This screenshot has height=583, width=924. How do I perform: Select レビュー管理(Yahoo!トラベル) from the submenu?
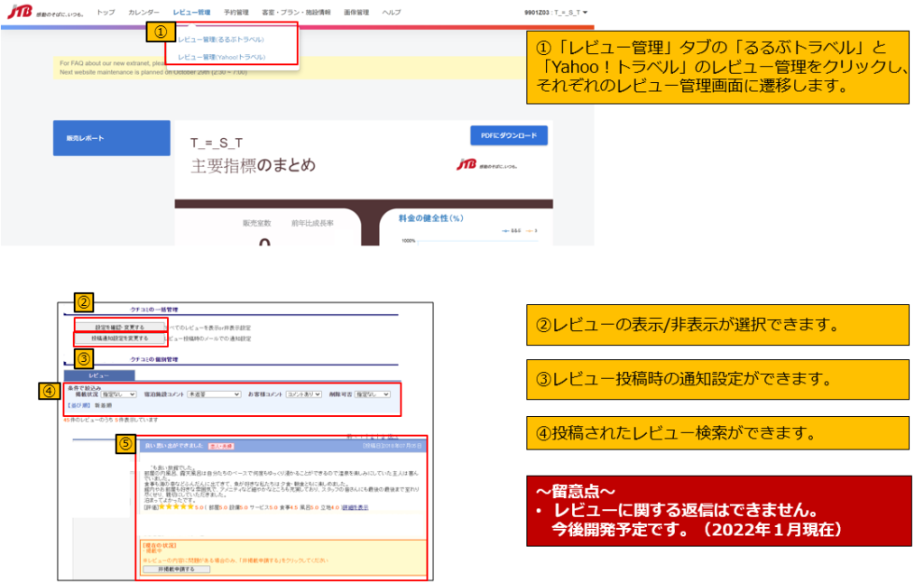pos(221,56)
